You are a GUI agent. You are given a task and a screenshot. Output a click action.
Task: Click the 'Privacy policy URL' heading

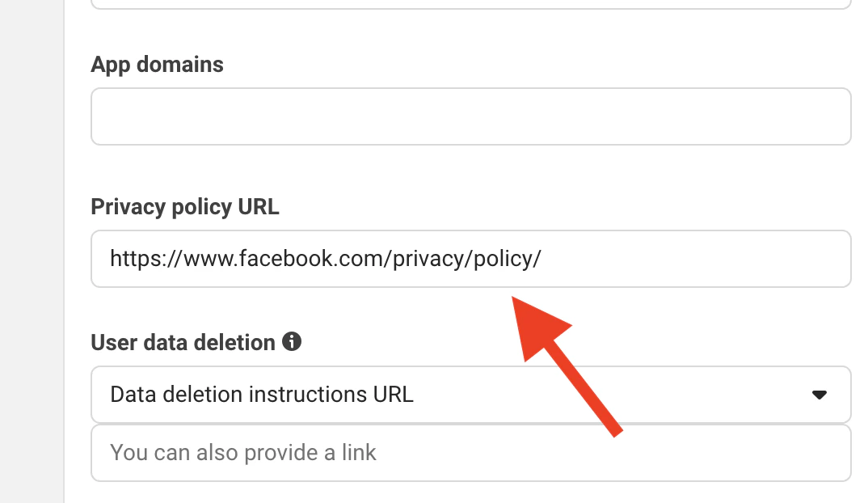184,207
